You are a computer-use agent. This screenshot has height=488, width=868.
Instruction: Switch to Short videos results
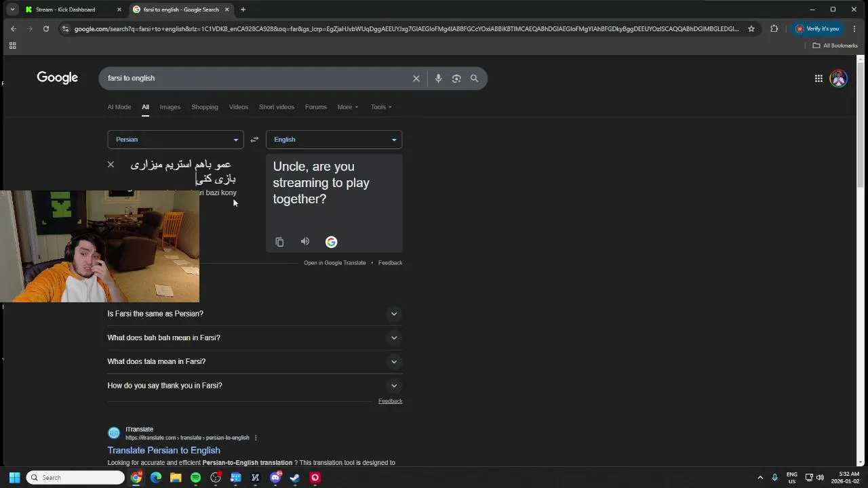click(x=277, y=107)
